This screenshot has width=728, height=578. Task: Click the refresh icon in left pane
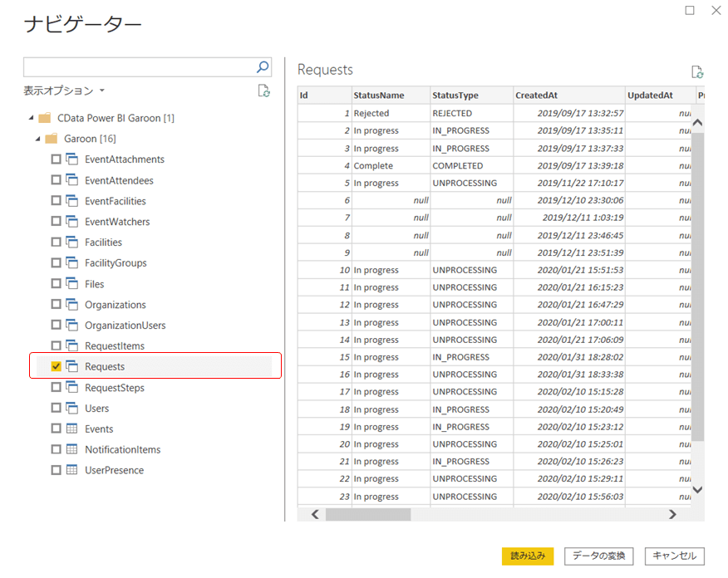(x=263, y=91)
